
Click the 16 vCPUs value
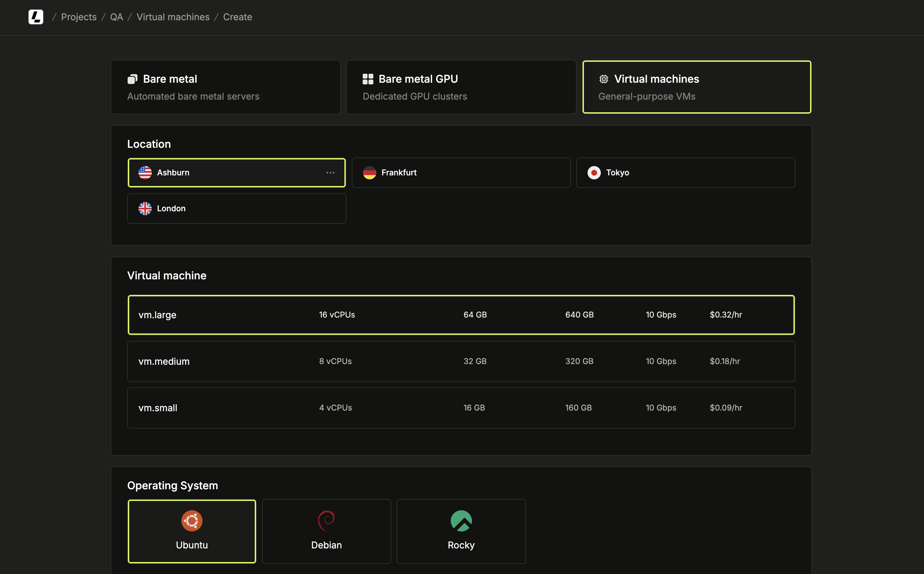pos(337,315)
